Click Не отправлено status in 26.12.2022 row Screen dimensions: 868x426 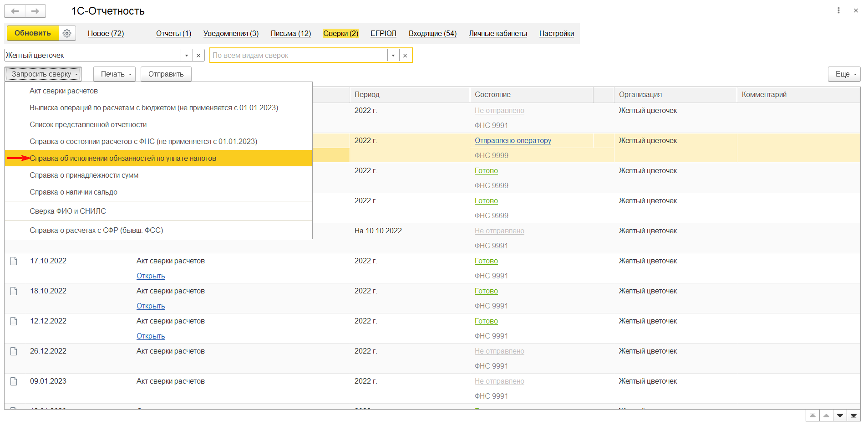(499, 351)
